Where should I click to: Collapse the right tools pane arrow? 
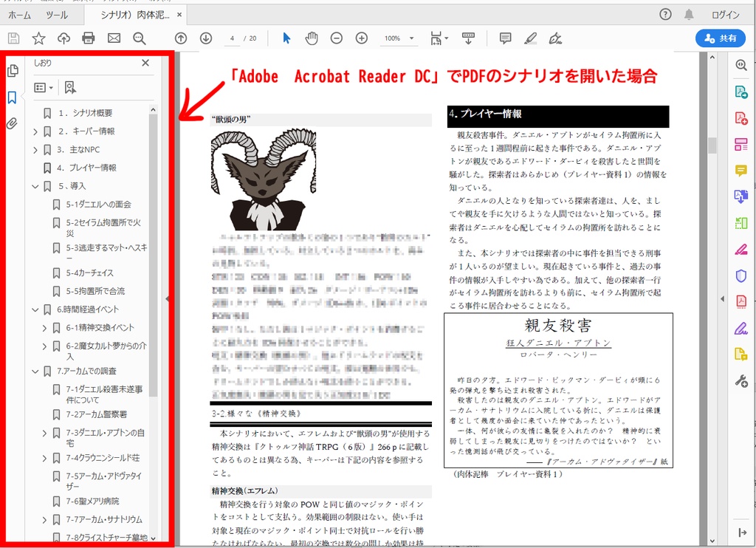722,299
